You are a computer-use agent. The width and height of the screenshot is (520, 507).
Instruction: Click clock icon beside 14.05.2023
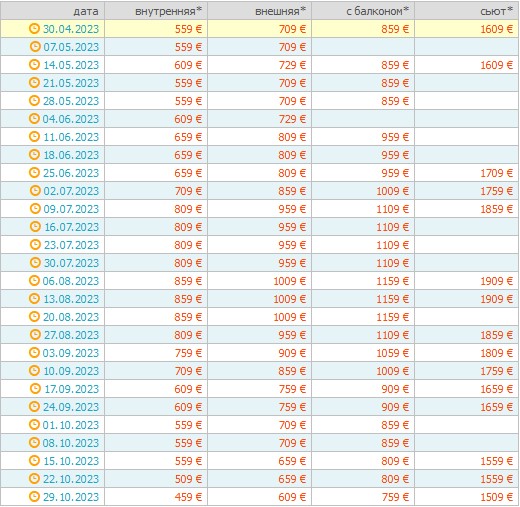34,65
